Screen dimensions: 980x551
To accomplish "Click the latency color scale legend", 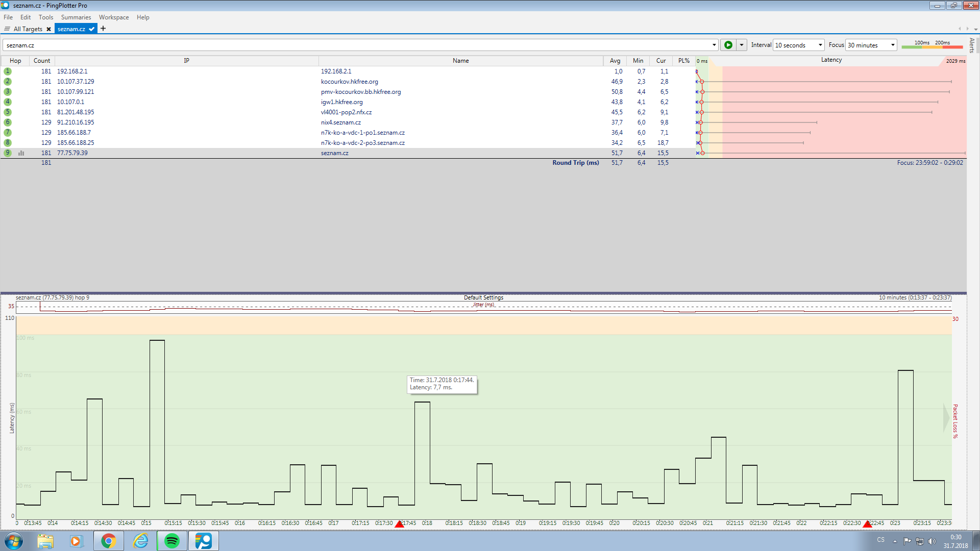I will (x=932, y=45).
